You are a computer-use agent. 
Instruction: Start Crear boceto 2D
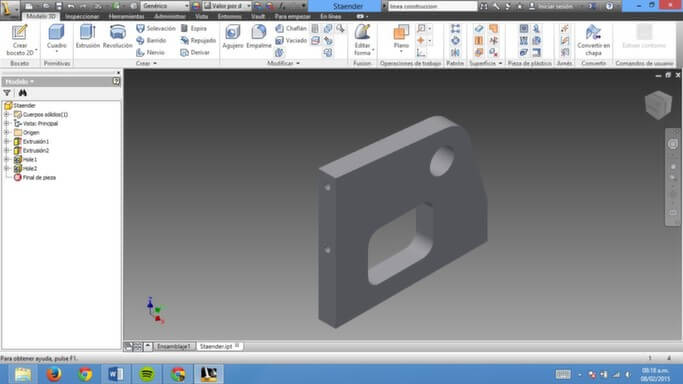coord(20,33)
